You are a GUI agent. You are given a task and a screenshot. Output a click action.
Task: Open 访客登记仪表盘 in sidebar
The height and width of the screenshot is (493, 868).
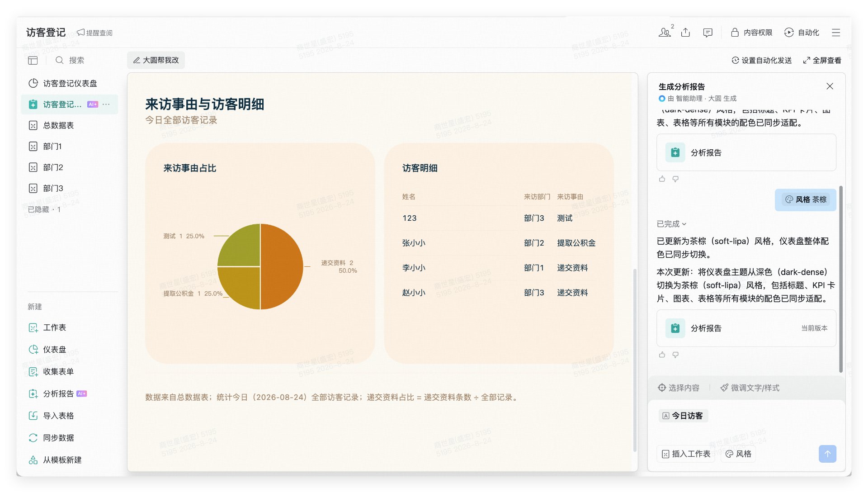[x=70, y=83]
